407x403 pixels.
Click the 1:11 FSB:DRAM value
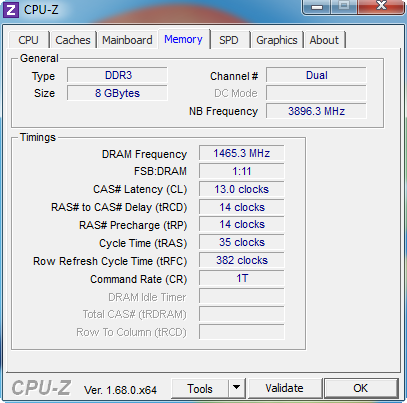click(x=242, y=171)
